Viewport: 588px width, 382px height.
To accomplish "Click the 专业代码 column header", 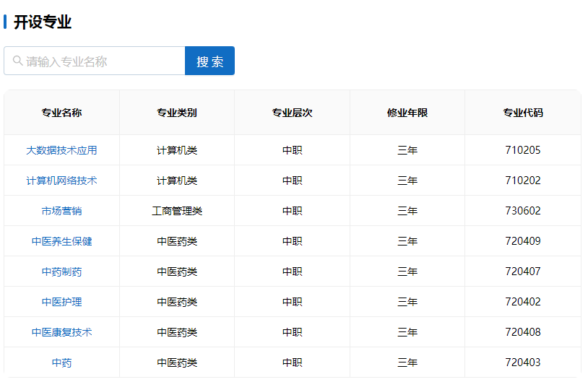I will 523,113.
